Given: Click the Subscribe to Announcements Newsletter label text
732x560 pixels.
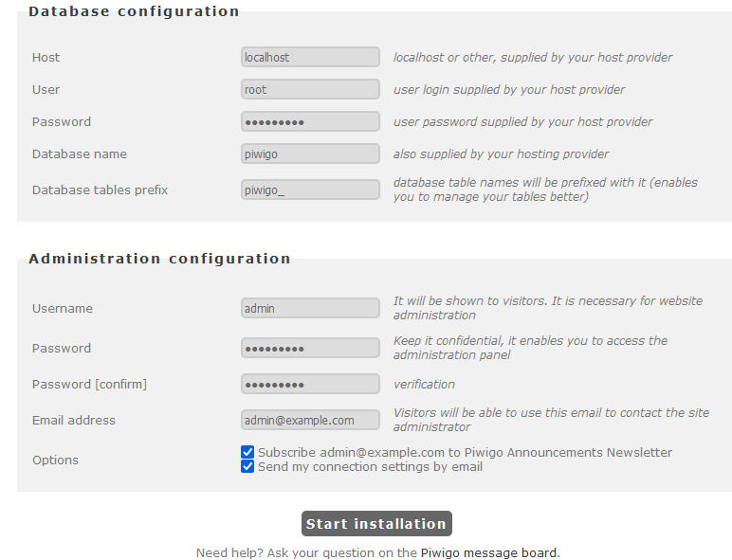Looking at the screenshot, I should 465,452.
